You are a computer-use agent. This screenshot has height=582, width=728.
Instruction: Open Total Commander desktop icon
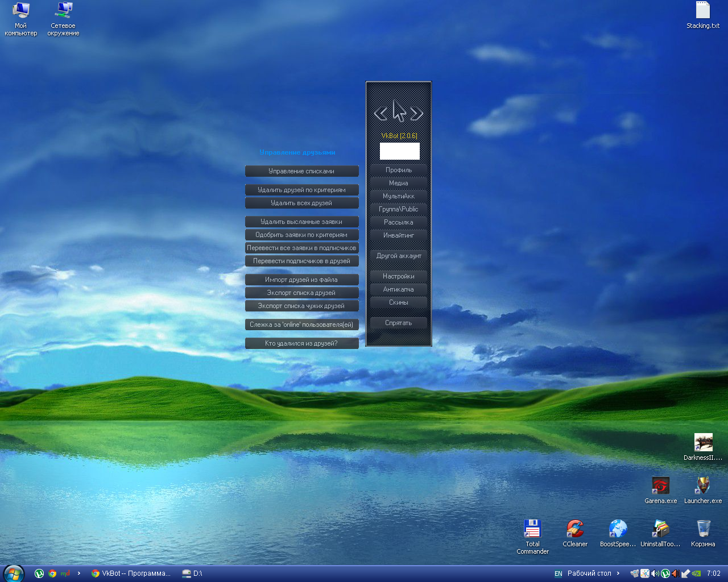coord(532,529)
